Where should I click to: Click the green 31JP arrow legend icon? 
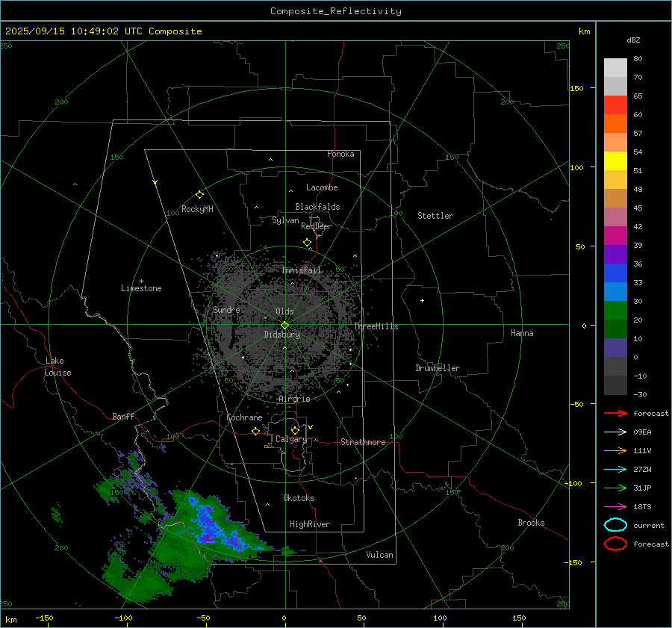pos(615,488)
